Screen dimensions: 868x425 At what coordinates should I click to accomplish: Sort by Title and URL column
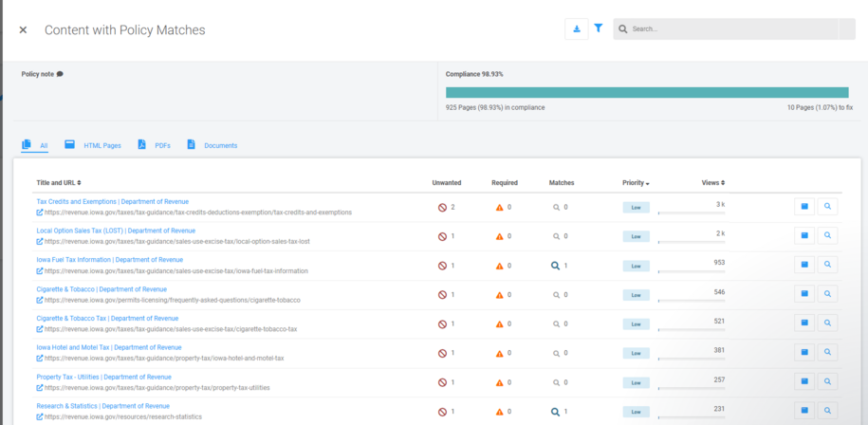point(59,182)
